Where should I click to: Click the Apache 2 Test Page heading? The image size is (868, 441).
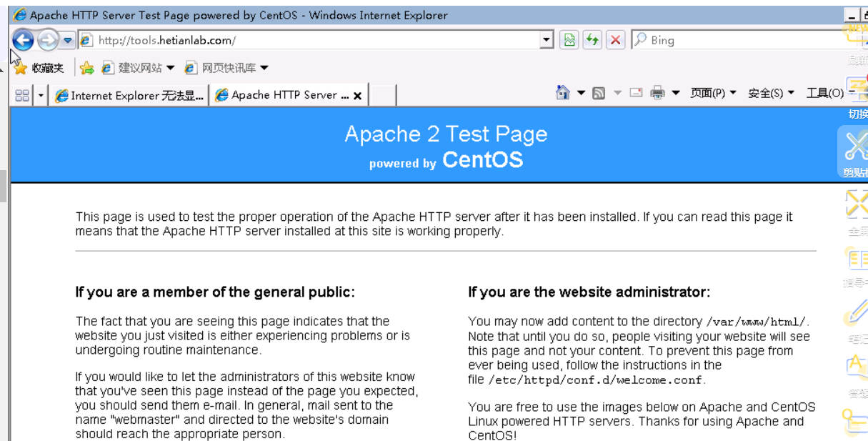446,134
